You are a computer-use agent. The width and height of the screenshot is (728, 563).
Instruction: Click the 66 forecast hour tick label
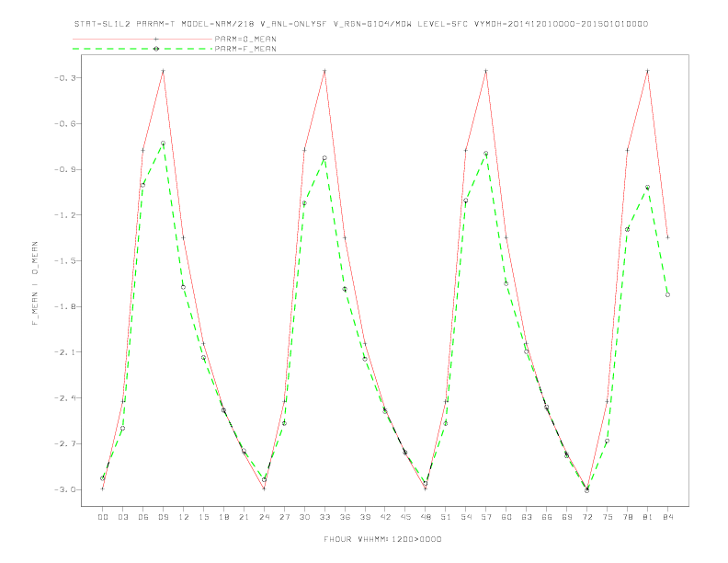[x=547, y=517]
